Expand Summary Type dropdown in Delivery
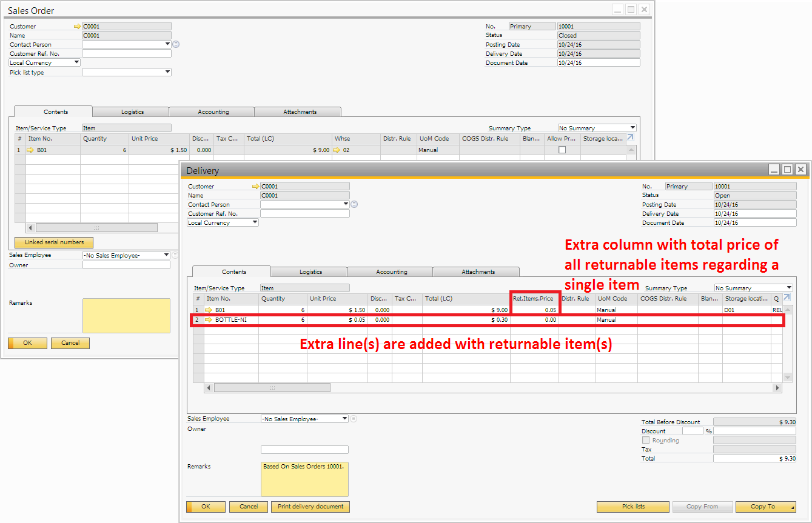Screen dimensions: 812x523 point(789,288)
